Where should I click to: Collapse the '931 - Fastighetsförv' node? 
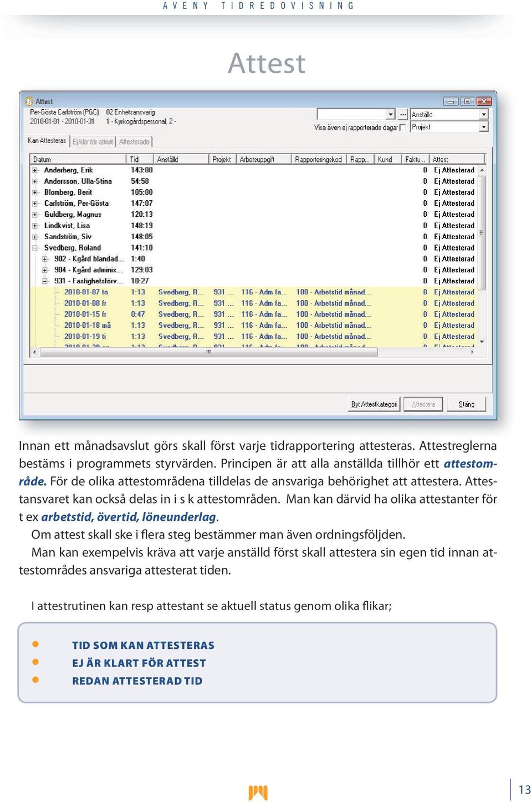(x=45, y=281)
